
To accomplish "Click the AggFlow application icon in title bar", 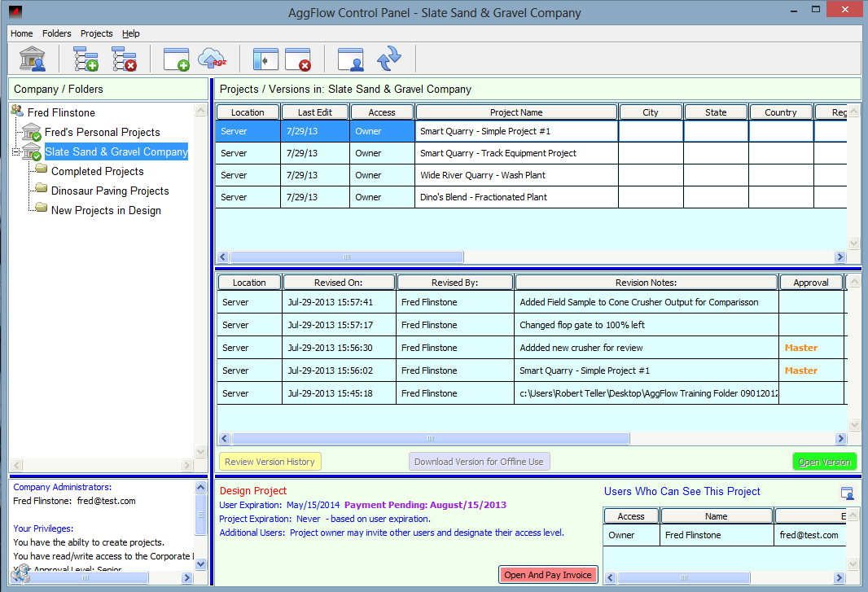I will (15, 11).
